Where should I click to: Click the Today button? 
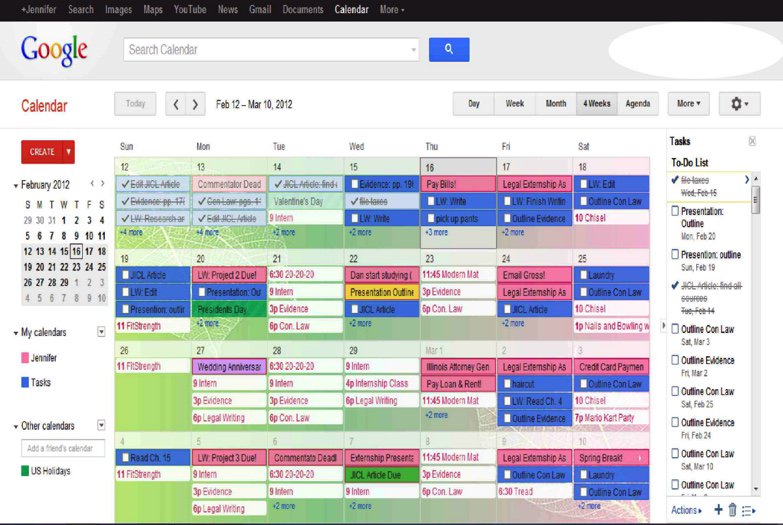(135, 104)
